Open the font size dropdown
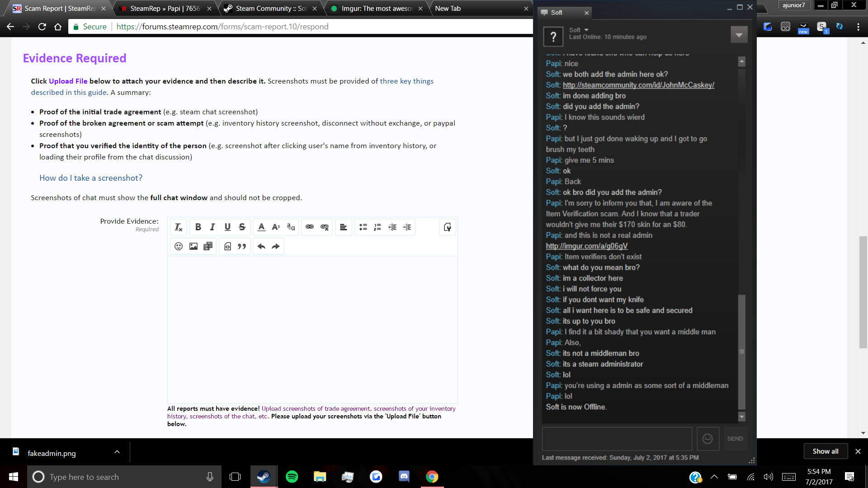868x488 pixels. click(276, 227)
